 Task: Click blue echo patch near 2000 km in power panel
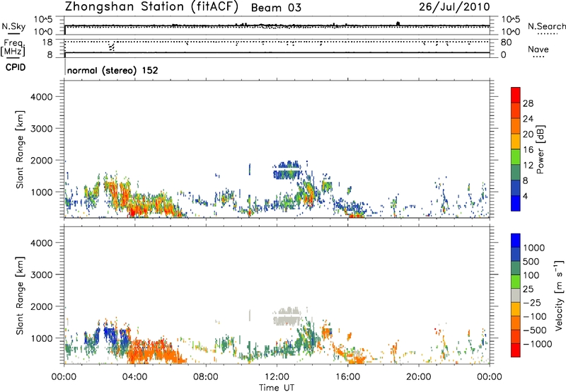[287, 170]
